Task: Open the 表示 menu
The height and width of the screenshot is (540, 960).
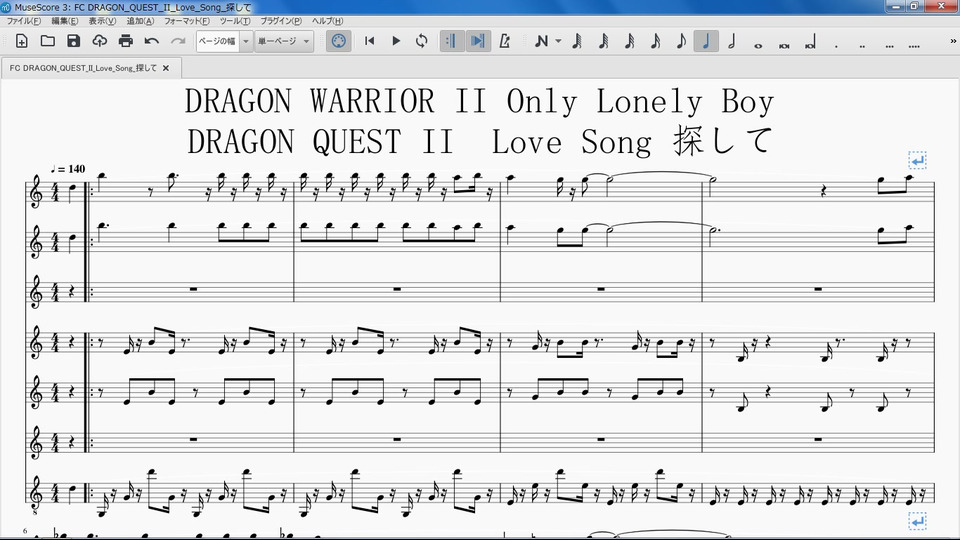Action: 102,21
